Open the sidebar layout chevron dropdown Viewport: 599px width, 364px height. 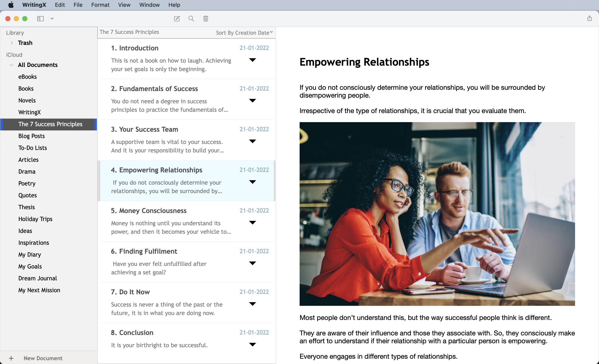52,19
